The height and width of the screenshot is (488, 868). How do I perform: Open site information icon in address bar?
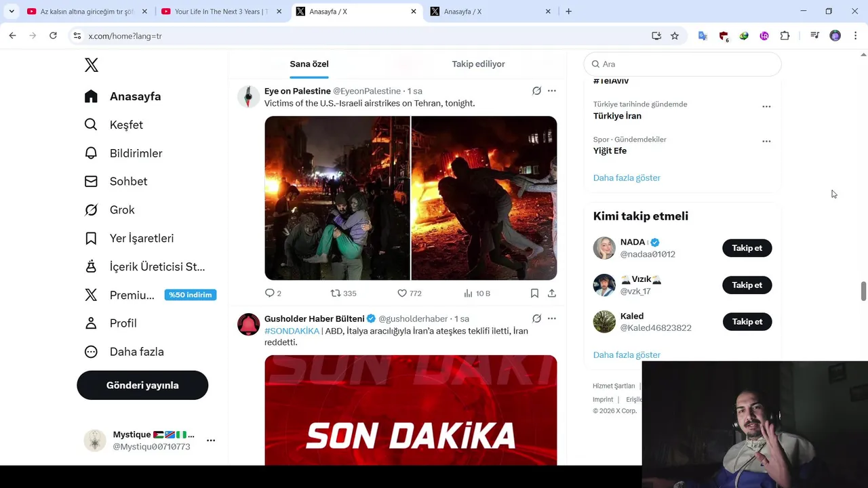(77, 36)
